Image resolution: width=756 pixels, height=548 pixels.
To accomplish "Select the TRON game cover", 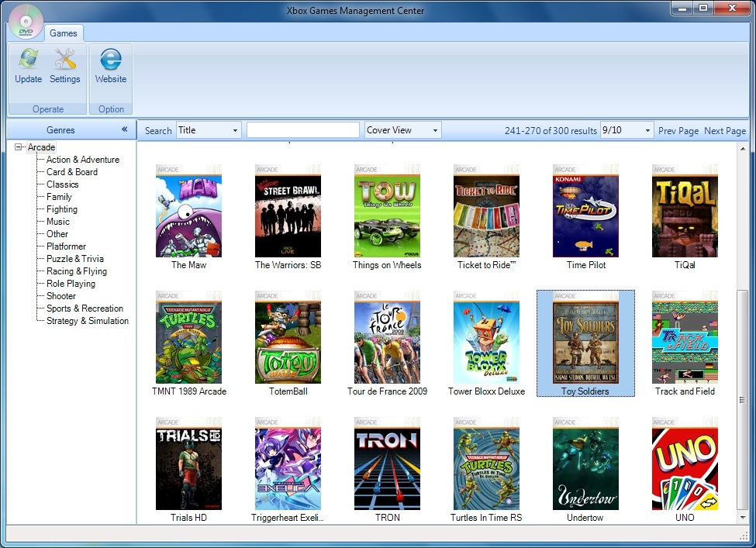I will click(x=387, y=464).
